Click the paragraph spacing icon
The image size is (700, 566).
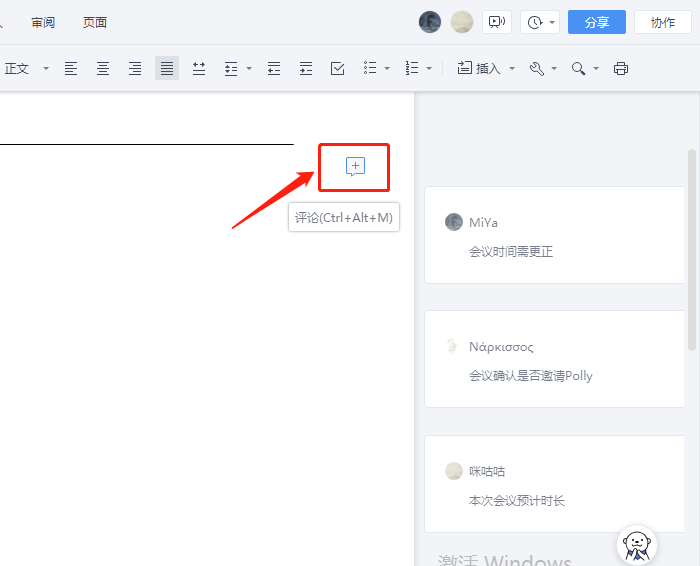pos(199,68)
